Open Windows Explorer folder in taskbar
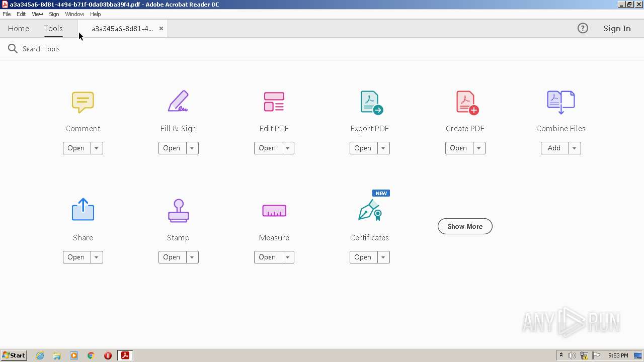The height and width of the screenshot is (362, 644). [x=57, y=355]
